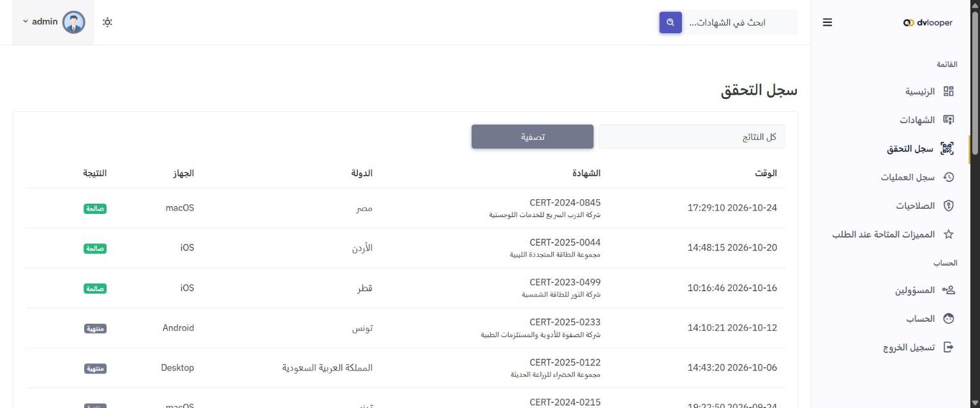Screen dimensions: 980x408
Task: Click the search magnifier button
Action: 671,22
